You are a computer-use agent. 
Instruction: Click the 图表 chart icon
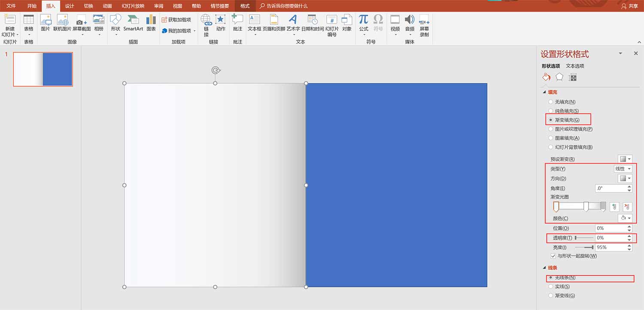[x=151, y=19]
